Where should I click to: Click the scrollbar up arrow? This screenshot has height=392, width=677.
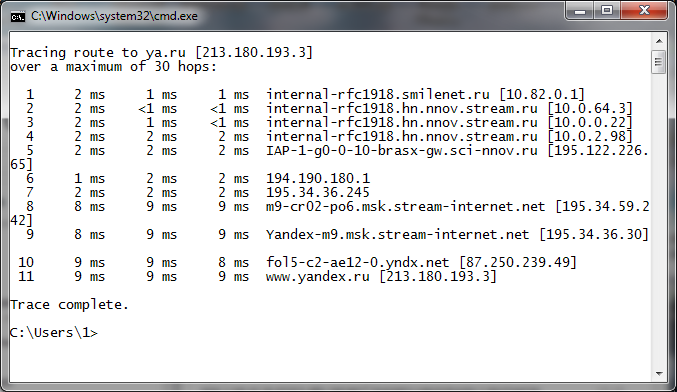(659, 41)
